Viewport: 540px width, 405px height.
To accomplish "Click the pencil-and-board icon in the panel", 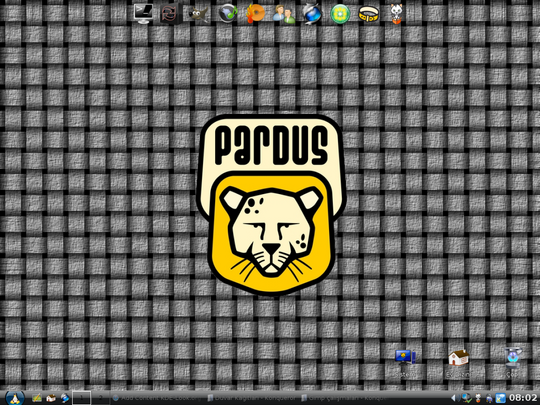I will coord(37,398).
